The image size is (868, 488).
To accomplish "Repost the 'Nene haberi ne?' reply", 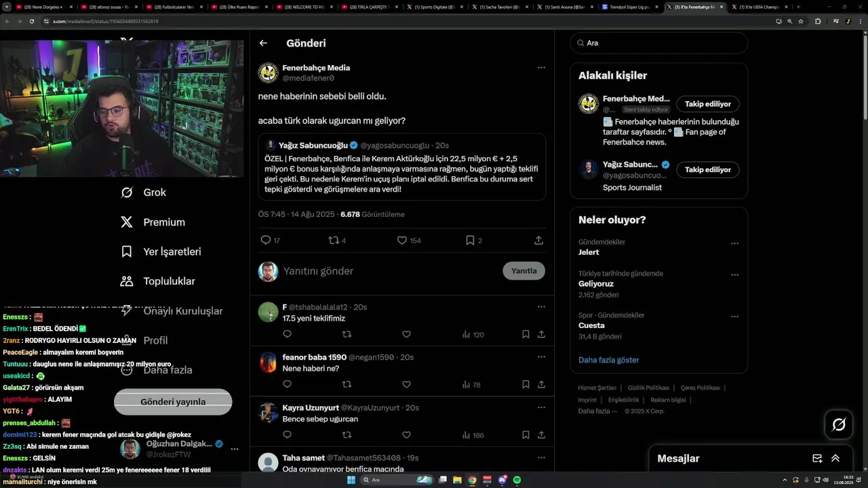I will coord(347,384).
